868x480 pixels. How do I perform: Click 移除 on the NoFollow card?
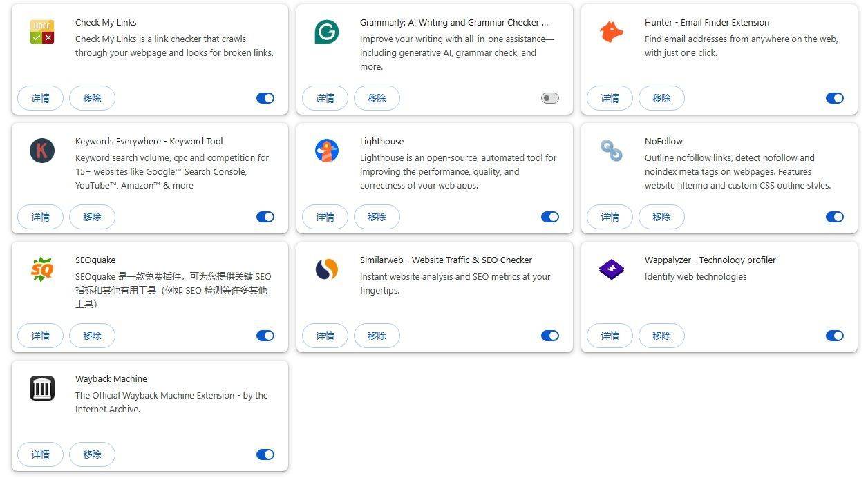[661, 217]
